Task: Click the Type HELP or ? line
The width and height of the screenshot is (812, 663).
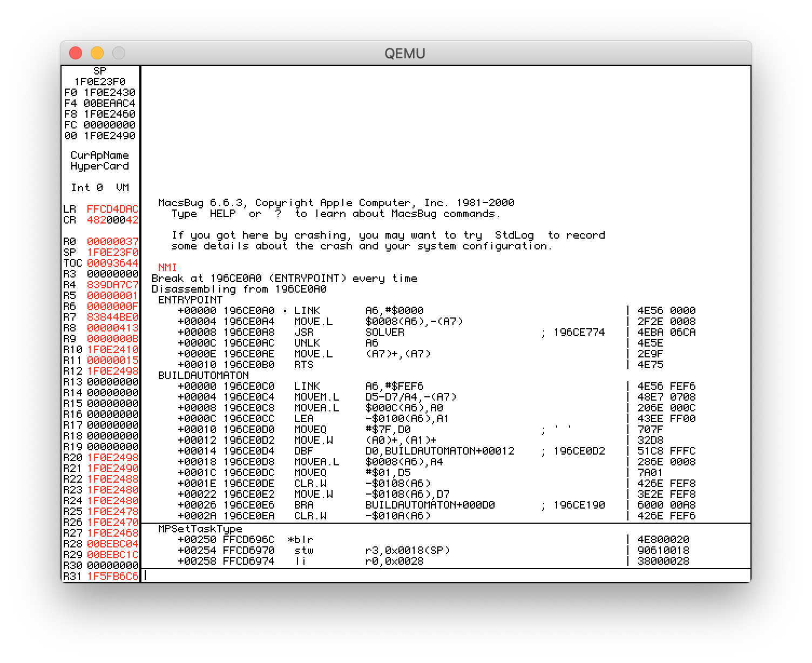Action: click(336, 213)
